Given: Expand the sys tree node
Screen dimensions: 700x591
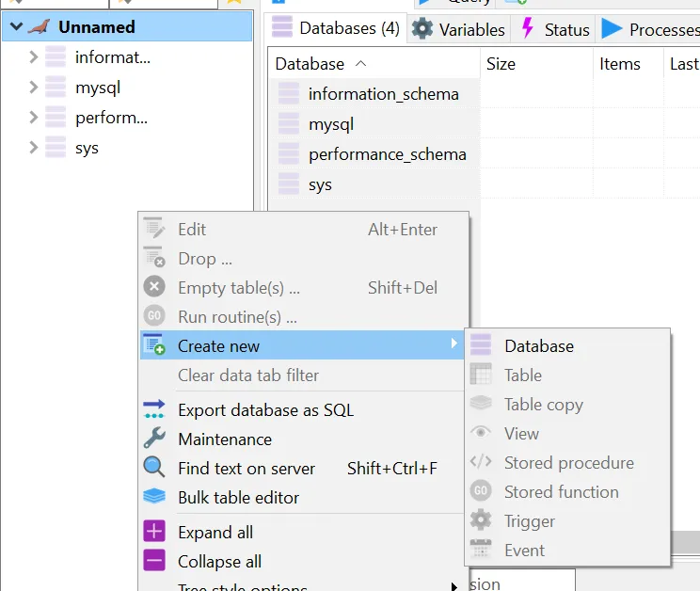Looking at the screenshot, I should (x=34, y=148).
